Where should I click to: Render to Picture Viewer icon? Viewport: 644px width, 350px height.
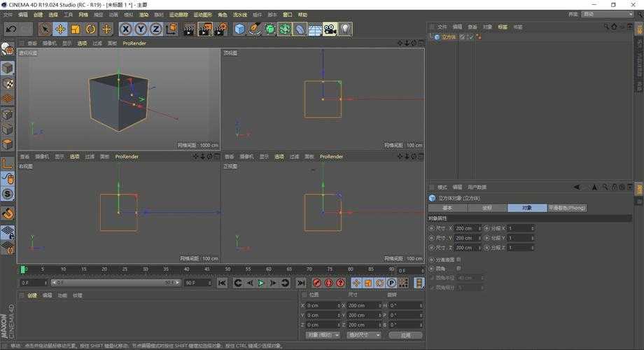[x=205, y=29]
